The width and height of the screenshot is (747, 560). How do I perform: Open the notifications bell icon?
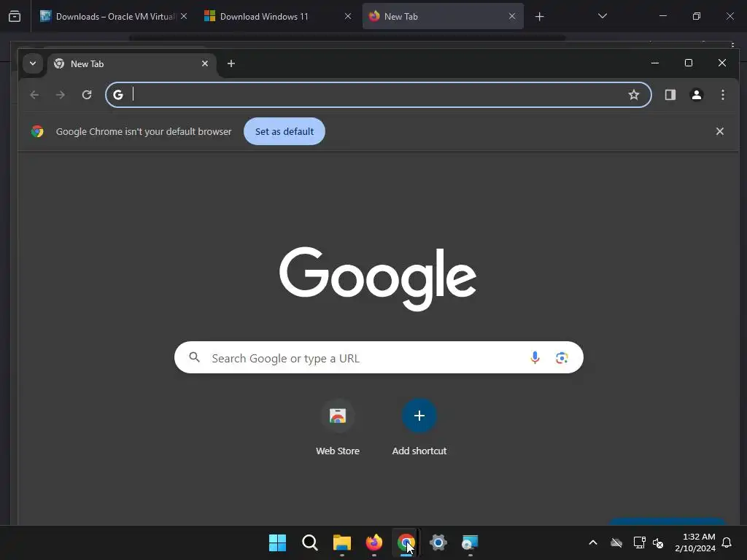pyautogui.click(x=727, y=542)
